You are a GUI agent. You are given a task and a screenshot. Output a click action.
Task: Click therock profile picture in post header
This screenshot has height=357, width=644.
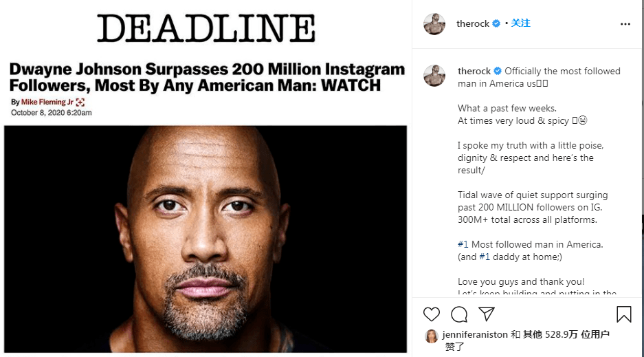tap(434, 24)
